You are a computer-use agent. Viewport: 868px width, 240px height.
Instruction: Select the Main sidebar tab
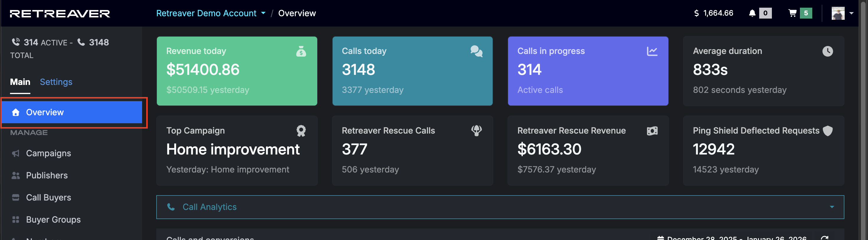[20, 82]
